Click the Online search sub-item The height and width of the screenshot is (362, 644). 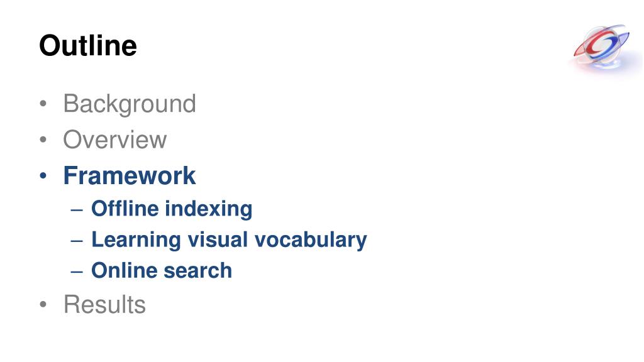pyautogui.click(x=162, y=271)
